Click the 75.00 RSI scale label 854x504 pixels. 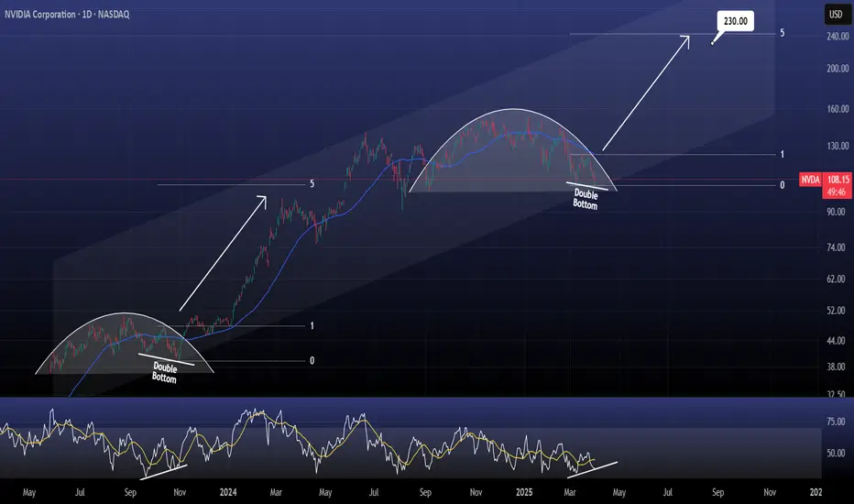tap(836, 422)
